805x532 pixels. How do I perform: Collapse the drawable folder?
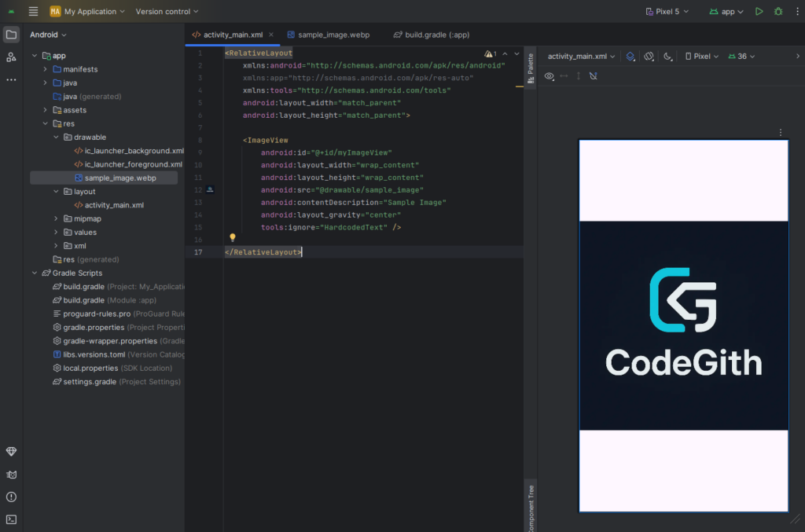pos(56,137)
